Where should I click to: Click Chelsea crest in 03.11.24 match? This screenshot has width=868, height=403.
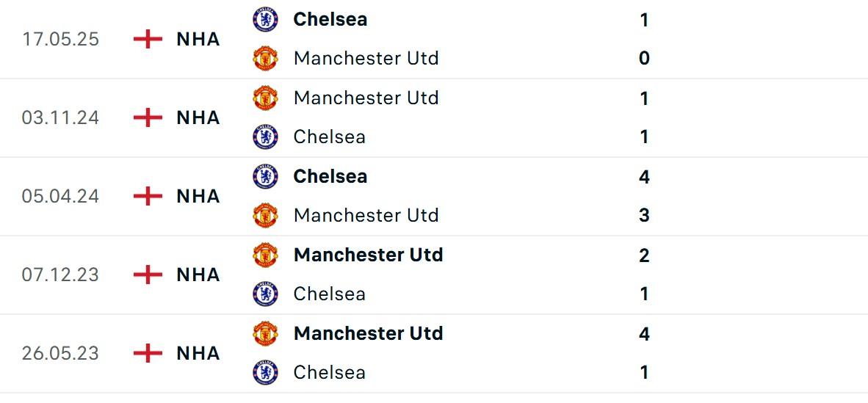tap(265, 137)
